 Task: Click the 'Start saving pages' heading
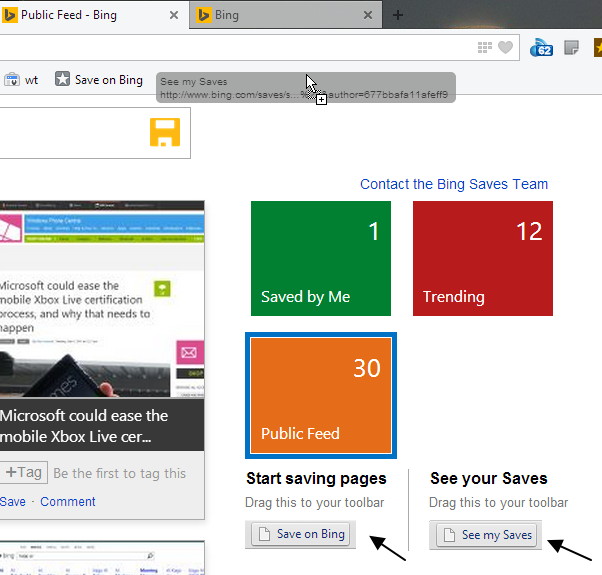(x=316, y=479)
